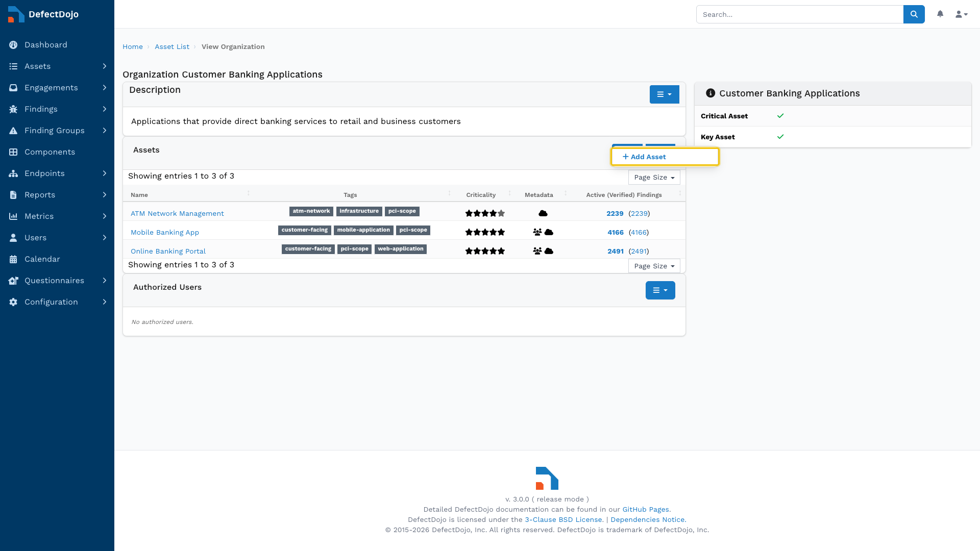Screen dimensions: 980x551
Task: Click into the Search input field
Action: [800, 14]
